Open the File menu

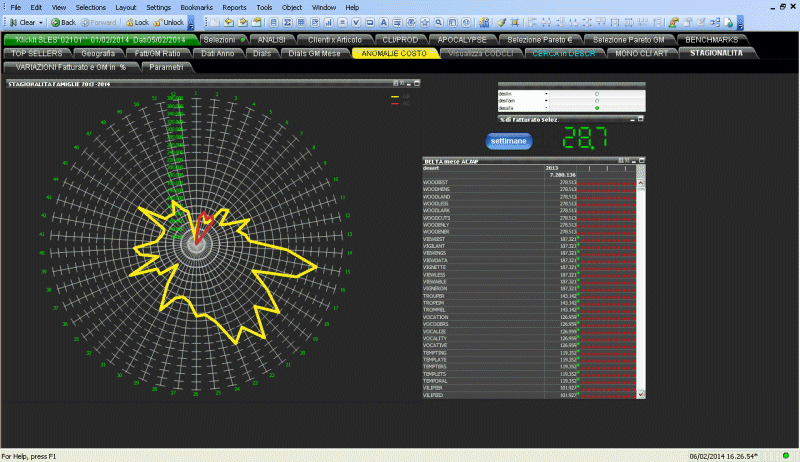[x=16, y=8]
